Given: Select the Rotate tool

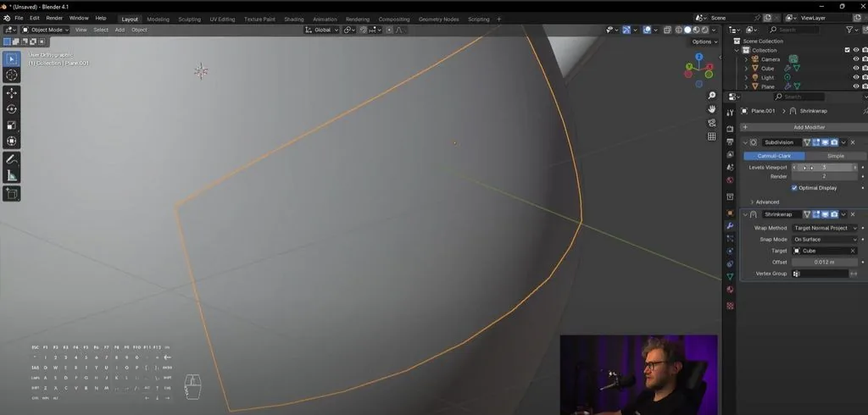Looking at the screenshot, I should [12, 109].
